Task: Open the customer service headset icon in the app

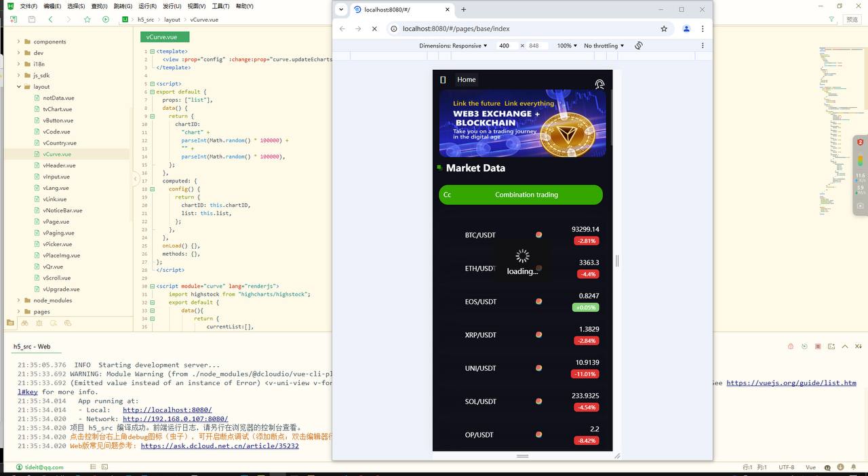Action: (x=599, y=84)
